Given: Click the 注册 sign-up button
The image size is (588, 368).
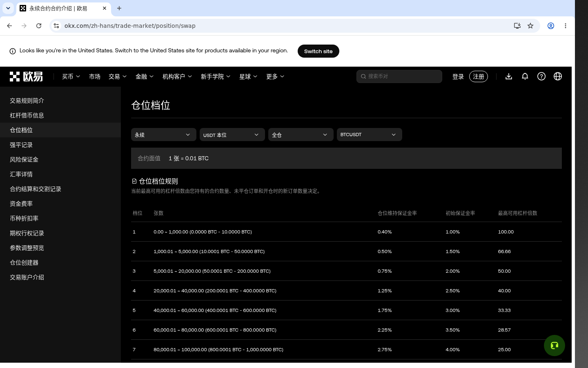Looking at the screenshot, I should click(479, 76).
